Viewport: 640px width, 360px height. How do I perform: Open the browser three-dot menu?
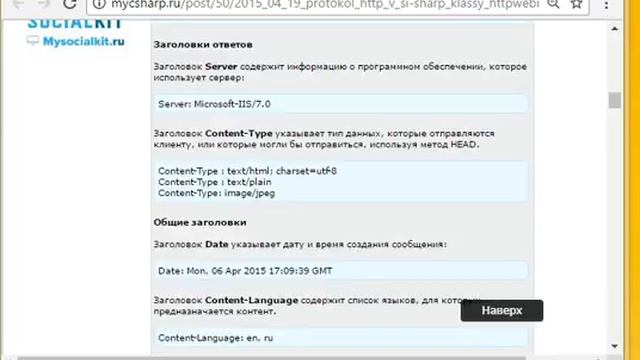(607, 5)
